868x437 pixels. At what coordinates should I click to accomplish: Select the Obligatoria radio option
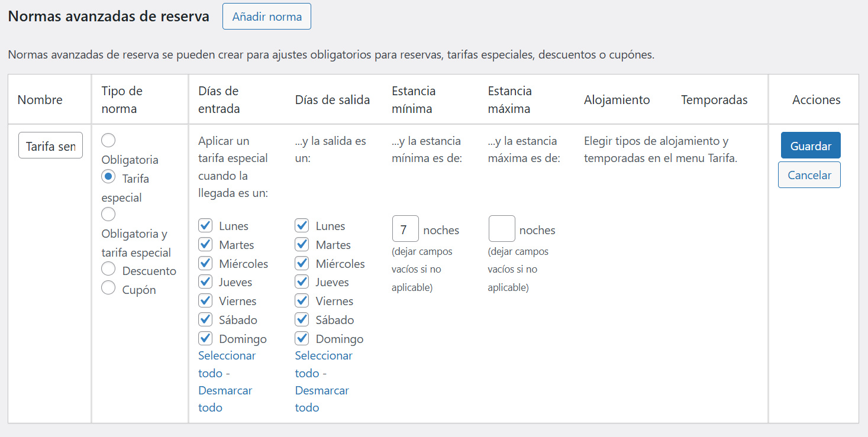coord(108,140)
